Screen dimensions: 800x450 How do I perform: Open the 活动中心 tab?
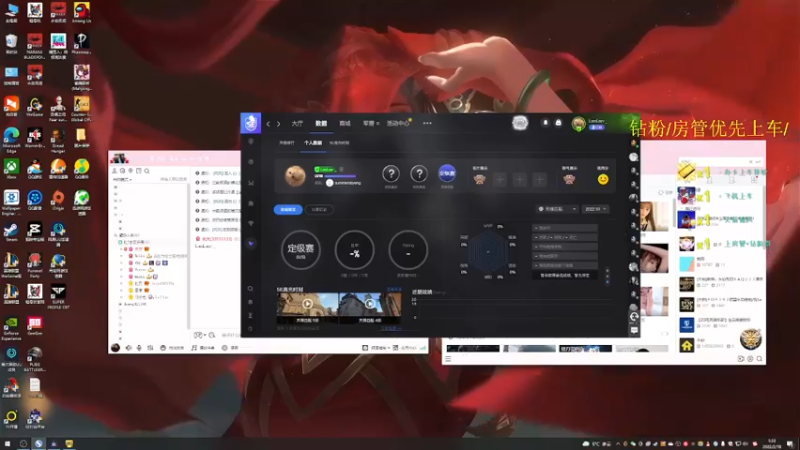tap(398, 123)
